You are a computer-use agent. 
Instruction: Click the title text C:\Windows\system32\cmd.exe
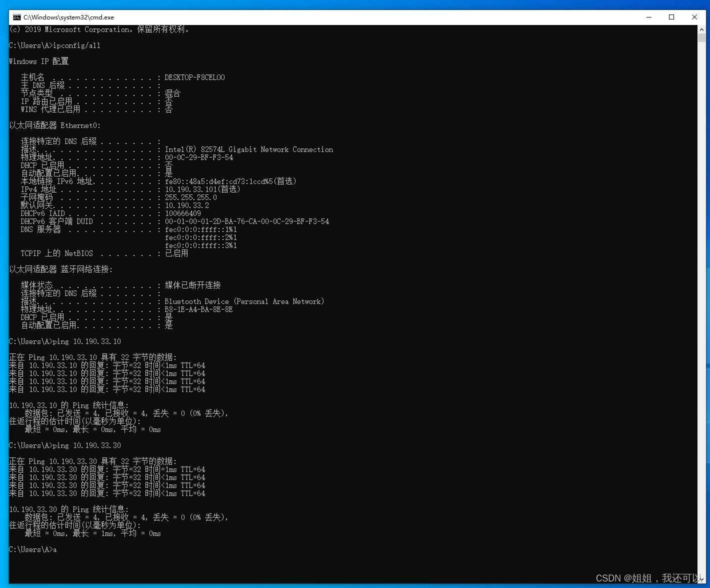tap(68, 17)
